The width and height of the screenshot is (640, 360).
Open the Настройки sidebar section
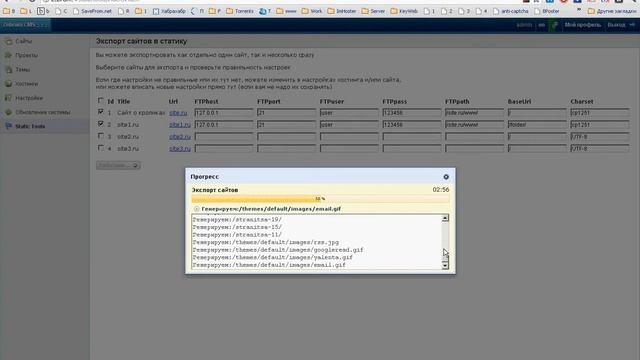tap(29, 98)
